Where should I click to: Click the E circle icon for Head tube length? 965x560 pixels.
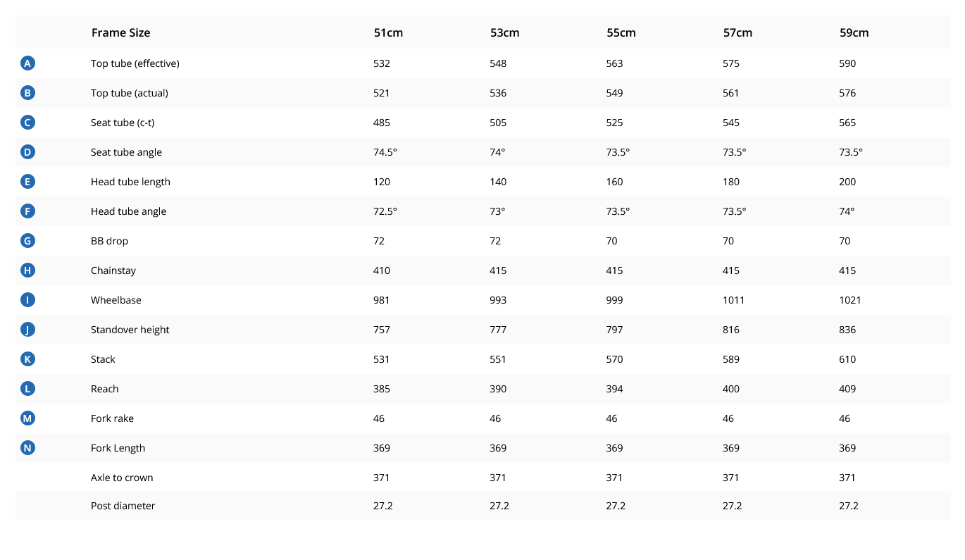click(x=27, y=182)
